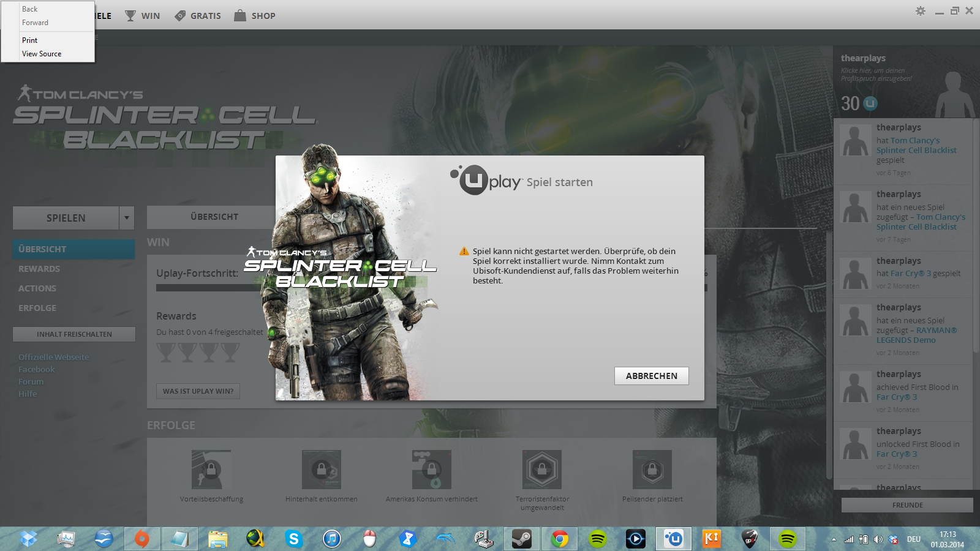The image size is (980, 551).
Task: Click the Uplay taskbar icon
Action: (674, 539)
